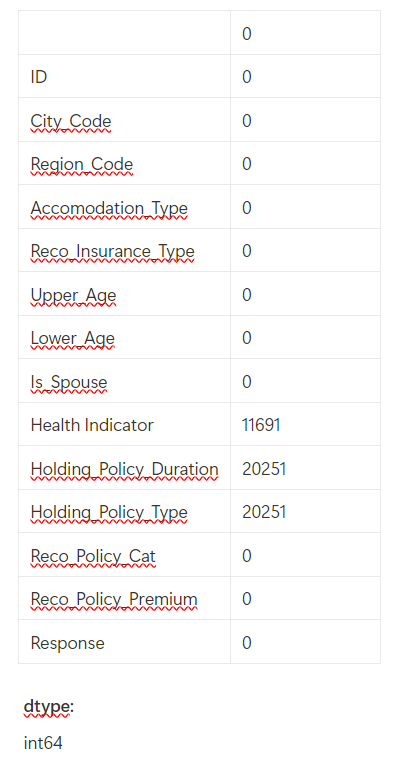
Task: Click the Response row label
Action: (68, 643)
